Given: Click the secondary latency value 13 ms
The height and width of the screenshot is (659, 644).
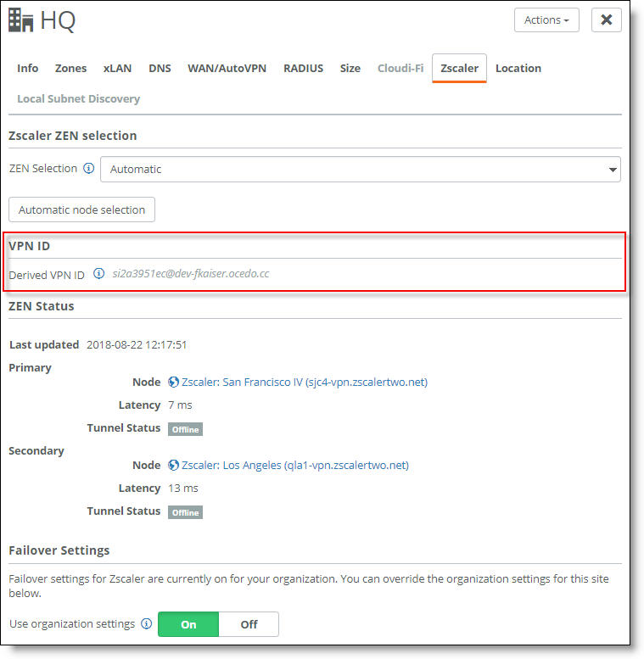Looking at the screenshot, I should (x=183, y=489).
